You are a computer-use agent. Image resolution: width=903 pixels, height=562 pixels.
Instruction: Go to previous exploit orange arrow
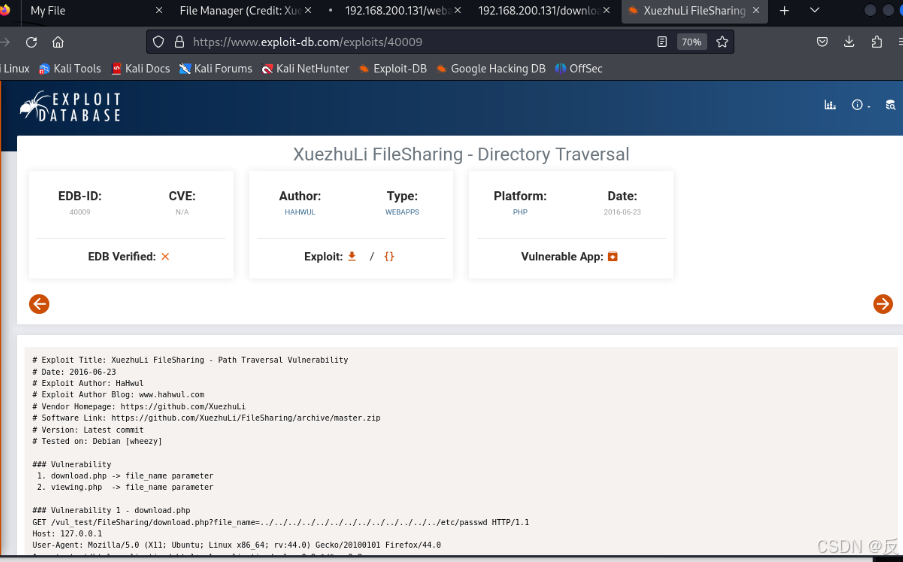pyautogui.click(x=39, y=304)
